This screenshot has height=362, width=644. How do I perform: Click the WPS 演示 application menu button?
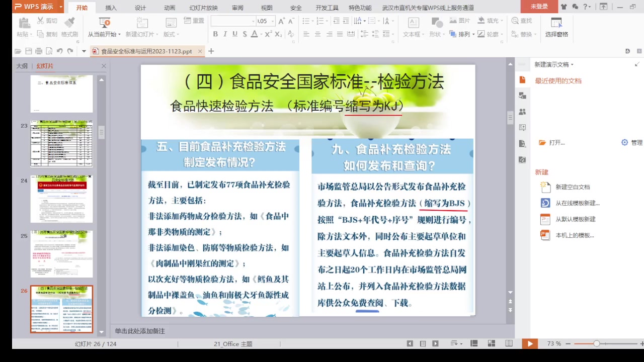[x=38, y=7]
